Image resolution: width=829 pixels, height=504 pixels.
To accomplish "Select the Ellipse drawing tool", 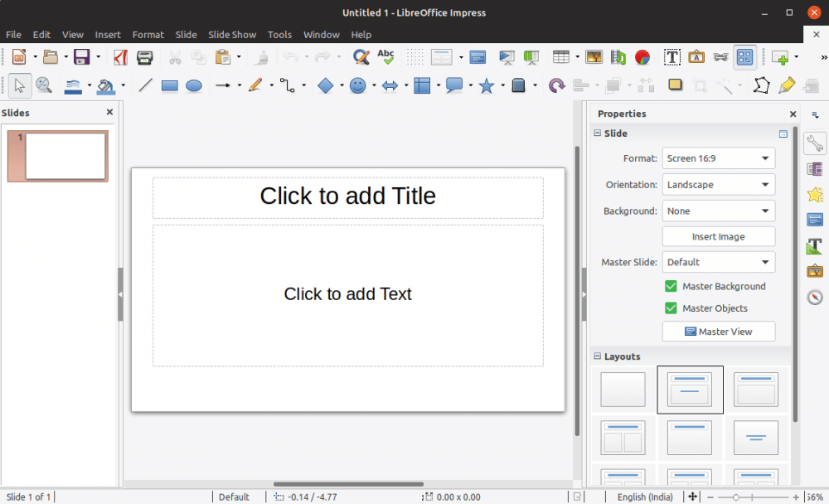I will (194, 85).
